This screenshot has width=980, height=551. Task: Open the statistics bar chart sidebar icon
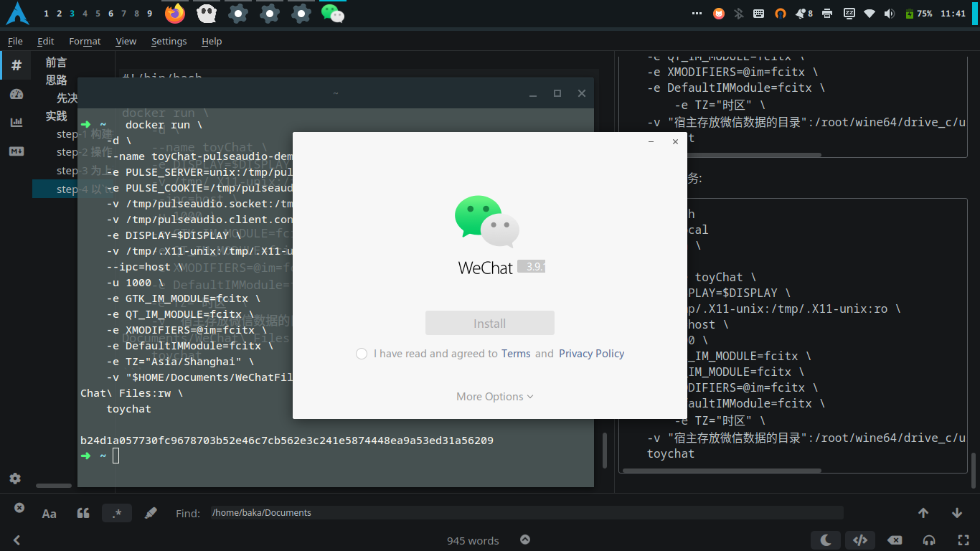pos(16,123)
